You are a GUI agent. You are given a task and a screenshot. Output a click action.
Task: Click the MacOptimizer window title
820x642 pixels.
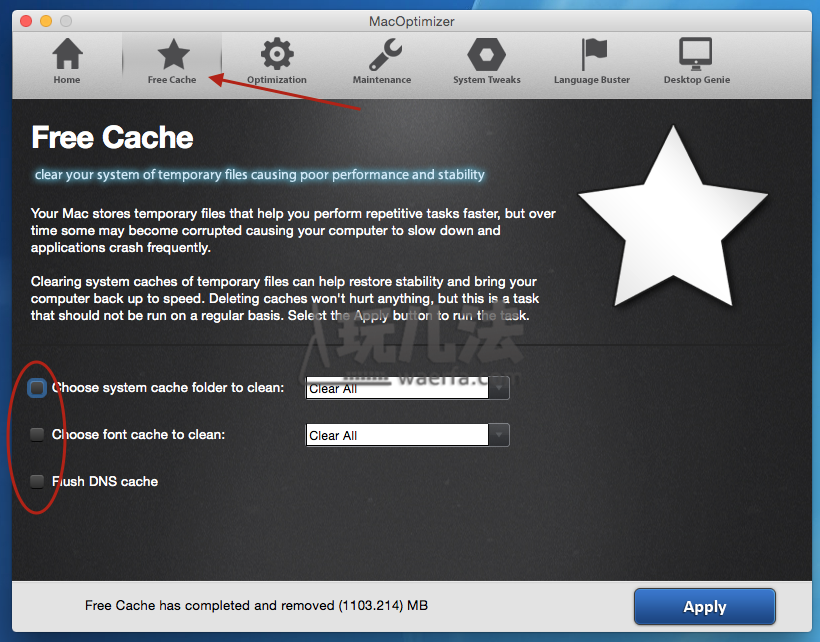(412, 21)
